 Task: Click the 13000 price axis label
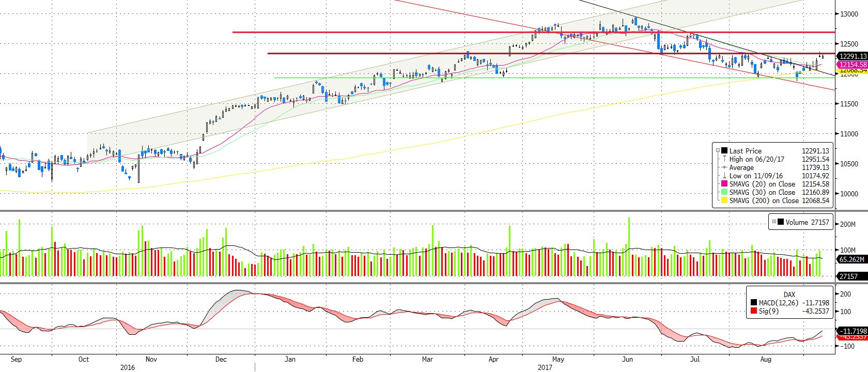tap(849, 14)
